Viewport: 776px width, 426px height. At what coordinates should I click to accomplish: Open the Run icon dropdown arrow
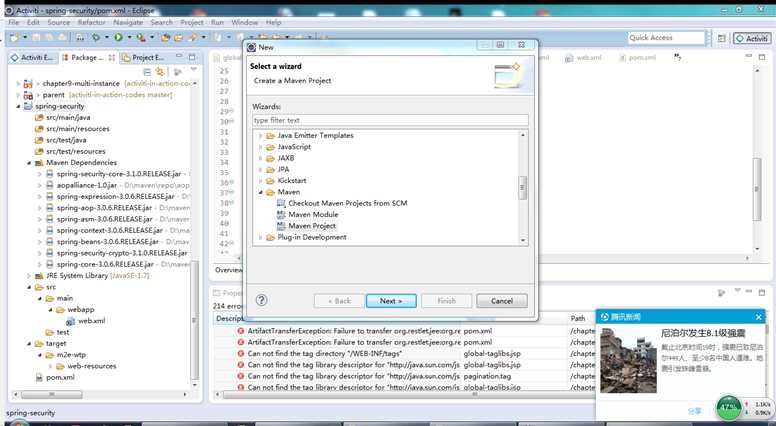coord(129,38)
